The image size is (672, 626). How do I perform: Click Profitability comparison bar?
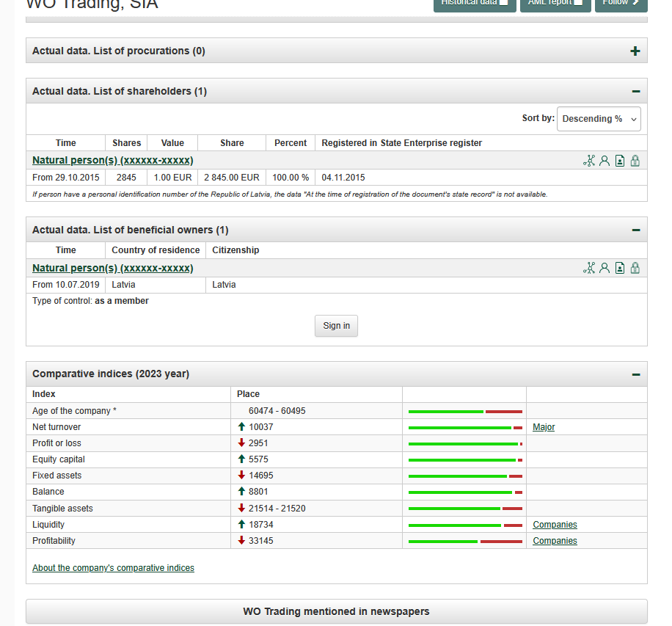pyautogui.click(x=465, y=542)
